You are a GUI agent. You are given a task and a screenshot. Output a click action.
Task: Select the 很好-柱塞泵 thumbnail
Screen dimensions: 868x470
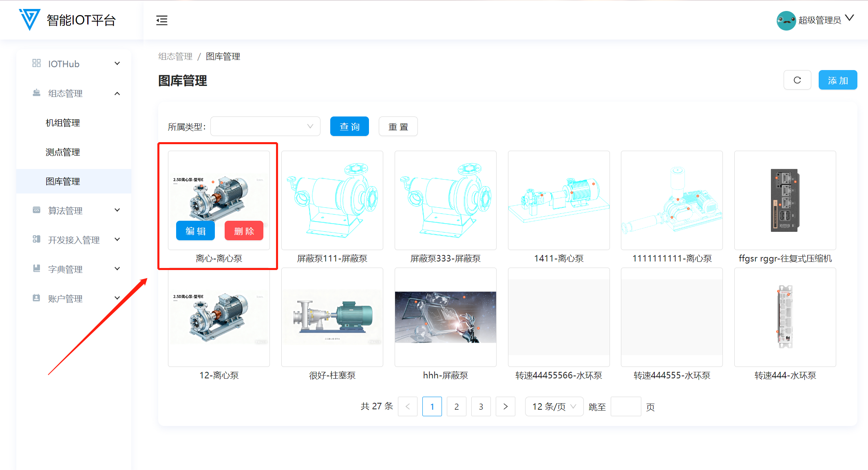[x=332, y=317]
